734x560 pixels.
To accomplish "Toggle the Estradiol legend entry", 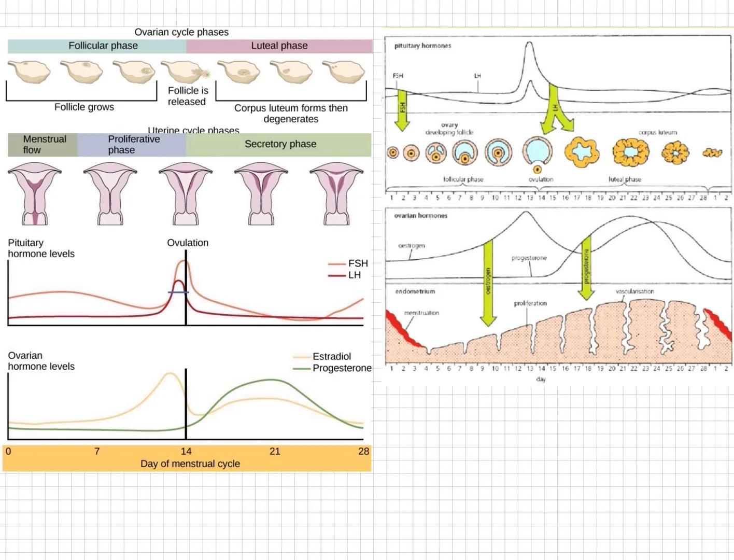I will (332, 357).
